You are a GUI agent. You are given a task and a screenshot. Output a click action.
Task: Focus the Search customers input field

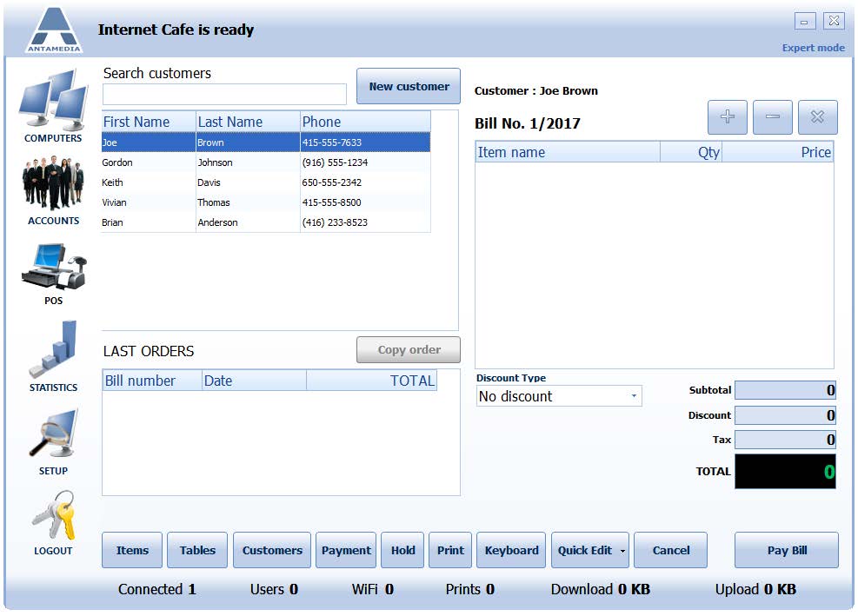coord(224,94)
